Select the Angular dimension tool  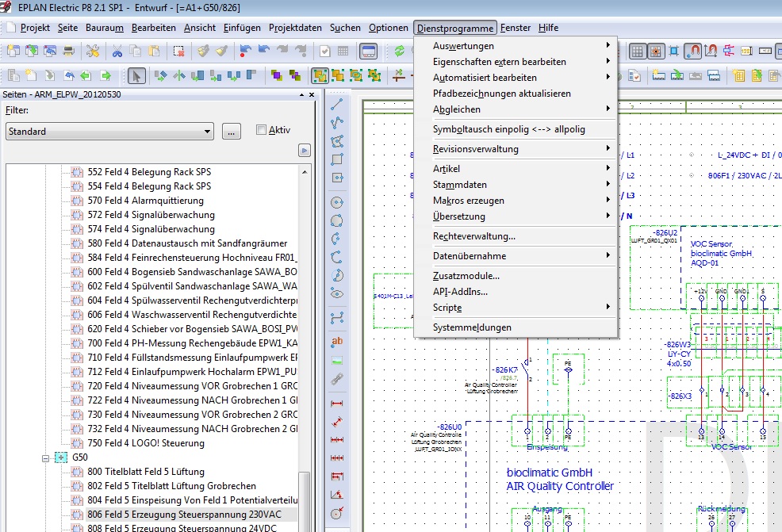tap(337, 494)
